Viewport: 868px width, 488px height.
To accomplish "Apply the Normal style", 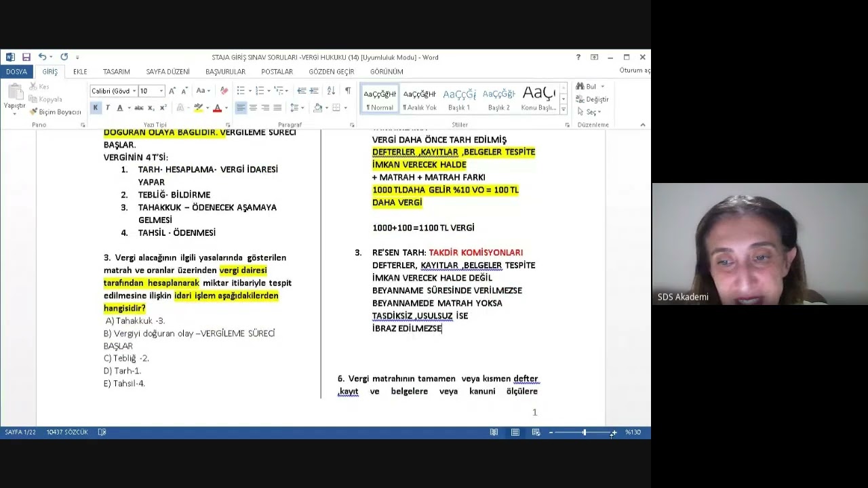I will coord(380,99).
